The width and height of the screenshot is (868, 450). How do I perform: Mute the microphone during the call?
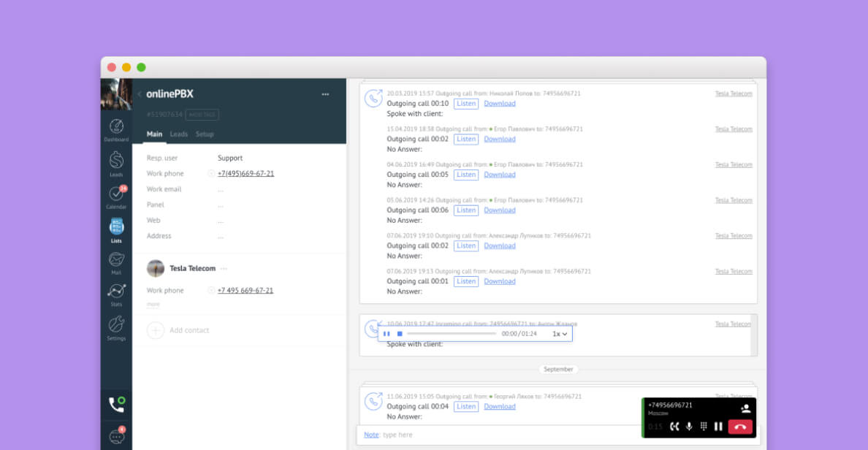[689, 426]
